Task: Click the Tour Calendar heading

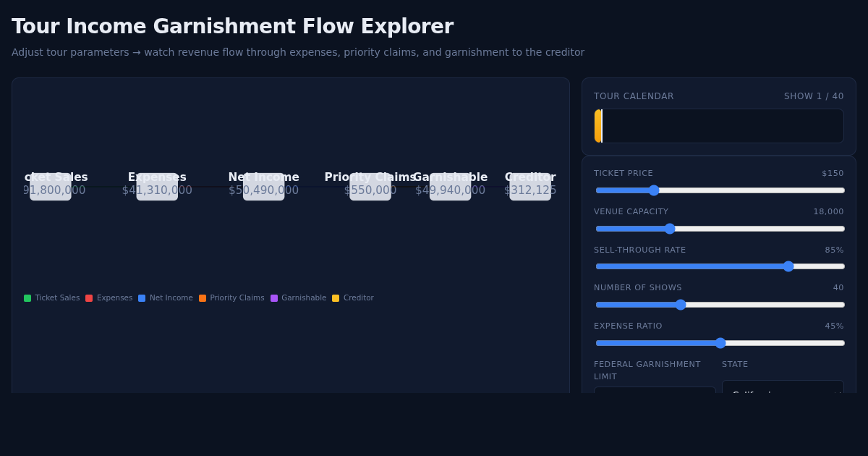Action: click(634, 96)
